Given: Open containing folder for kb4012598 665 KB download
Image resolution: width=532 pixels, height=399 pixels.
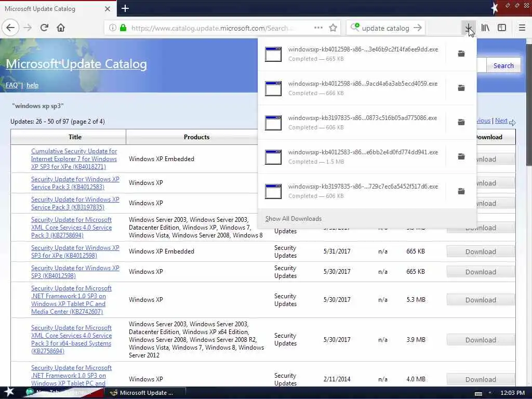Looking at the screenshot, I should click(x=461, y=54).
